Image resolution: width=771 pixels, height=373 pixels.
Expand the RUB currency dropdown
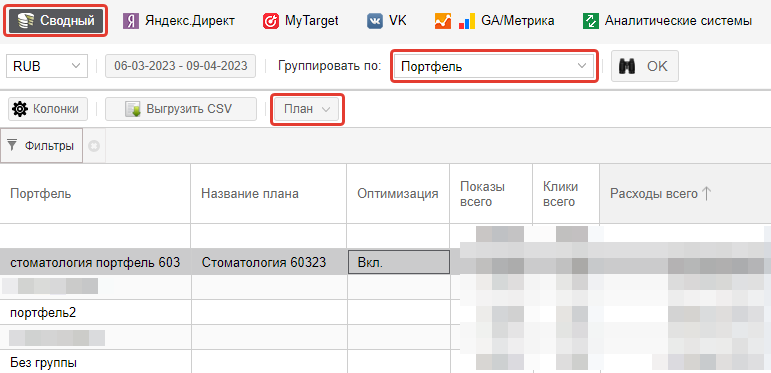point(47,66)
